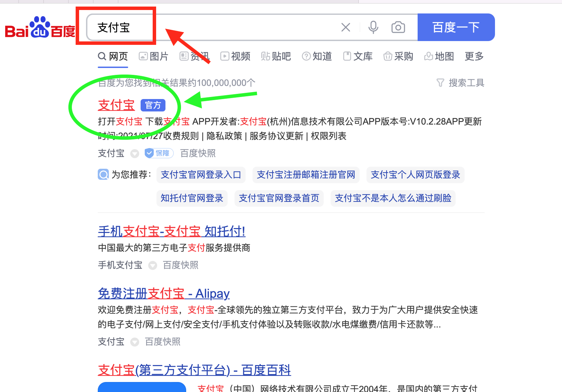The height and width of the screenshot is (392, 562).
Task: Switch to the 采购 tab
Action: [x=398, y=56]
